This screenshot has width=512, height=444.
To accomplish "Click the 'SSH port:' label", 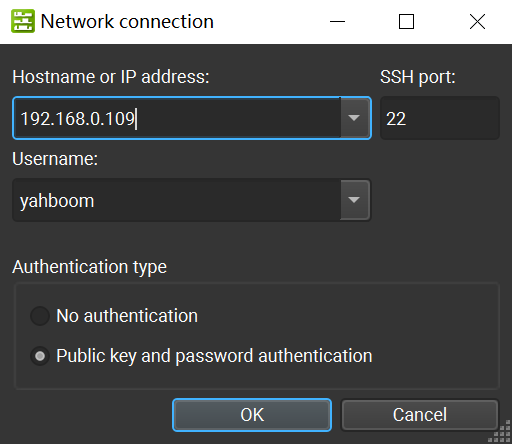I will (x=418, y=77).
